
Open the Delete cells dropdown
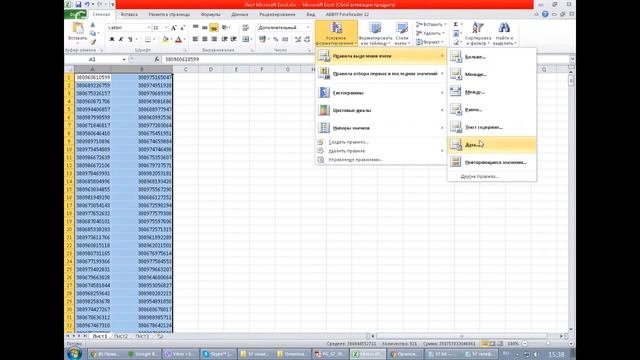click(431, 33)
